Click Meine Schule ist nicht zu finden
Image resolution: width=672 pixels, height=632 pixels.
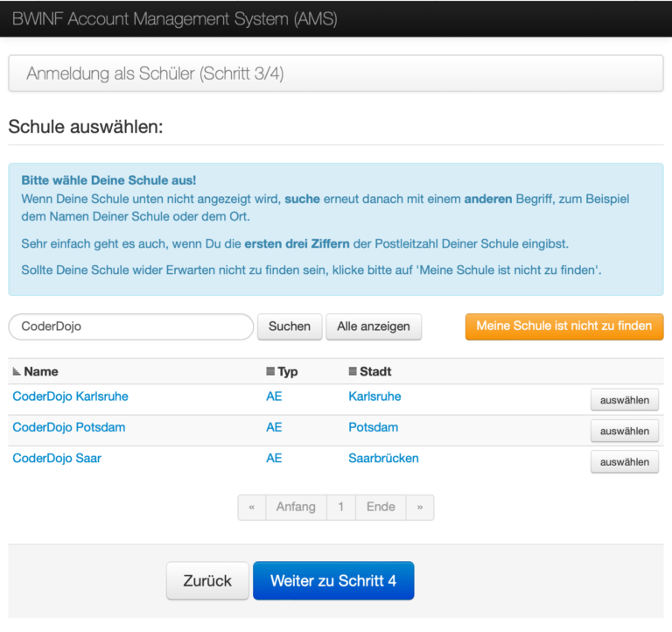click(x=563, y=327)
